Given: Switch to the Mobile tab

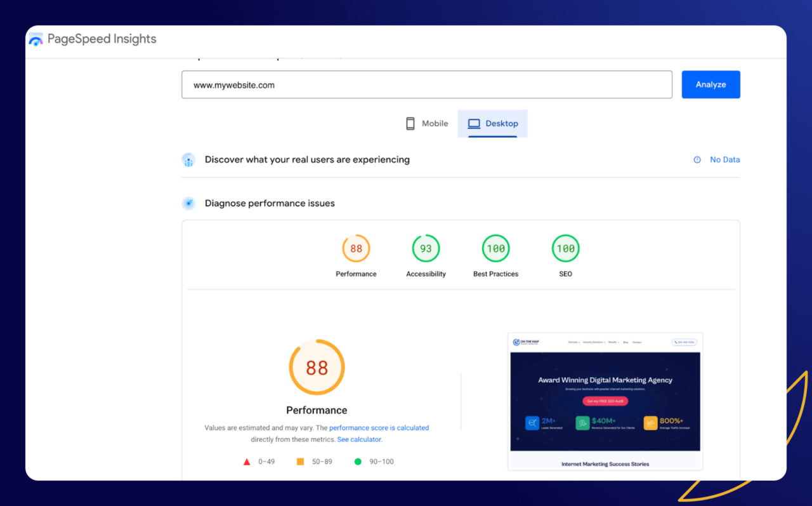Looking at the screenshot, I should pyautogui.click(x=427, y=124).
